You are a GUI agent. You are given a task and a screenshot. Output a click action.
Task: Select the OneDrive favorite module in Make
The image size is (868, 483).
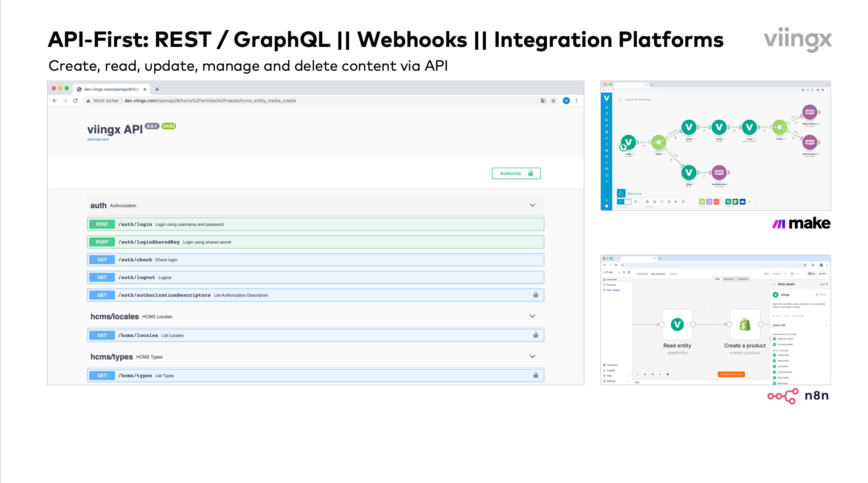pyautogui.click(x=742, y=202)
